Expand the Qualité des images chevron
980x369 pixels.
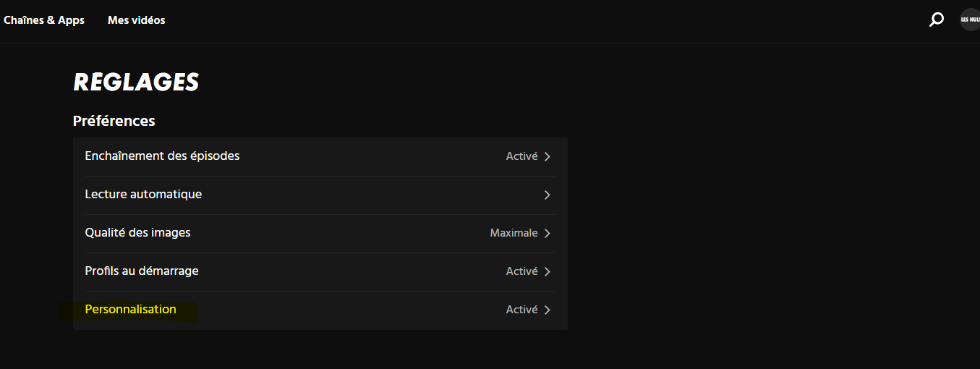coord(547,233)
